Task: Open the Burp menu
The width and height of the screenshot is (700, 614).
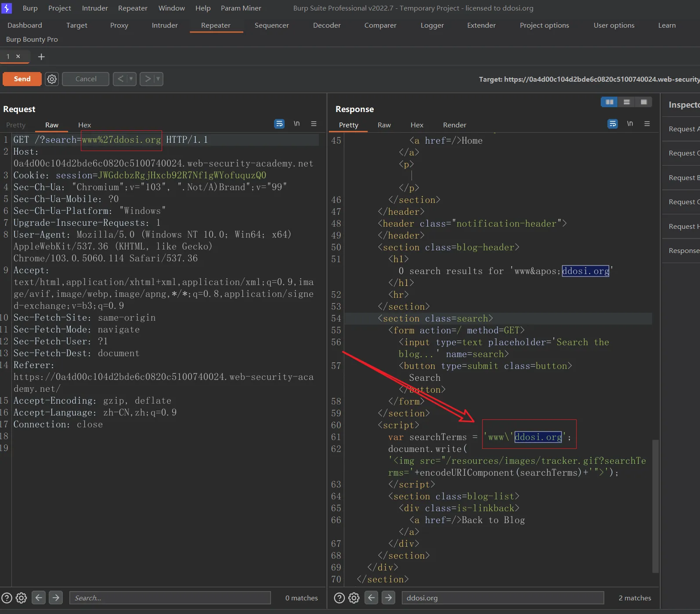Action: tap(30, 8)
